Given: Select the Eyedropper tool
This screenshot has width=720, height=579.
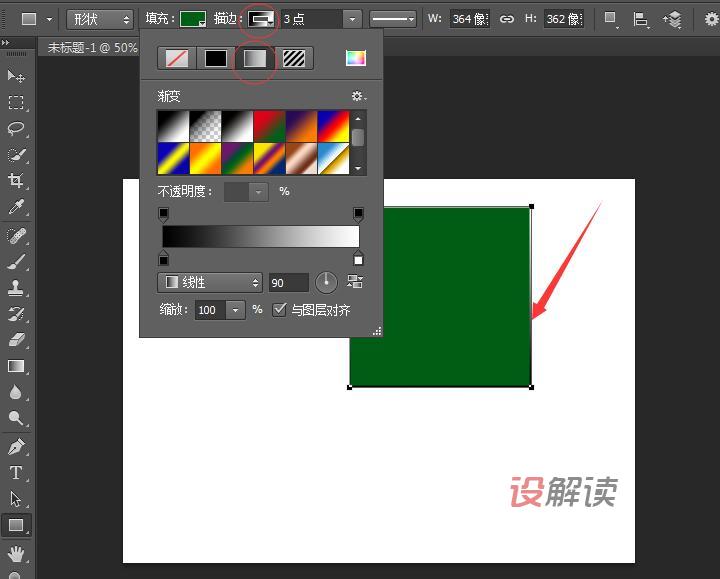Looking at the screenshot, I should [16, 207].
